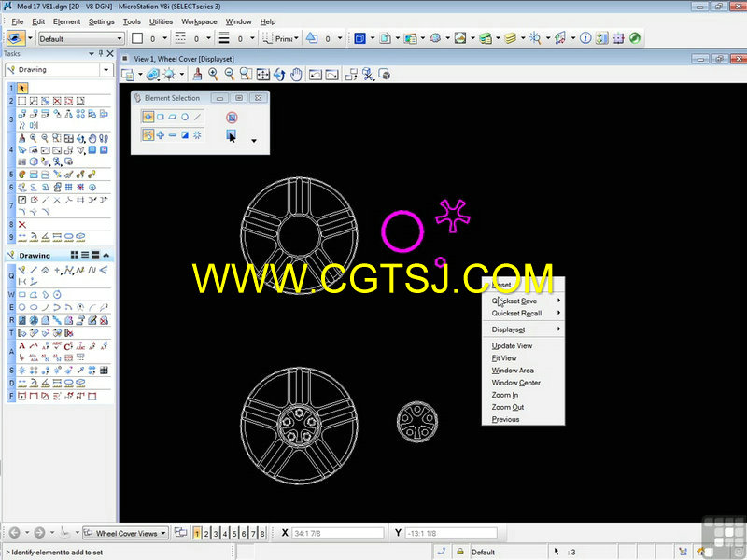Open the Element menu
Image resolution: width=747 pixels, height=560 pixels.
(66, 21)
